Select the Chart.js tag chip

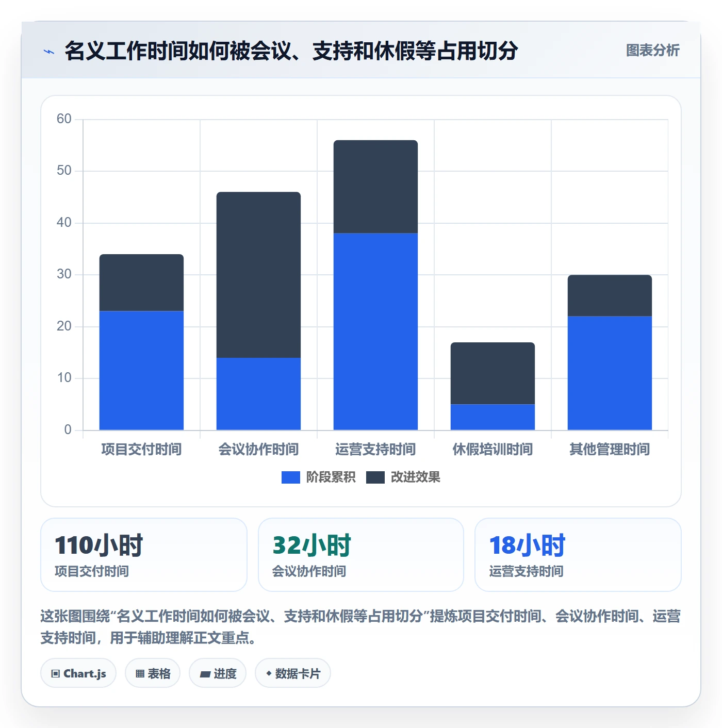click(78, 673)
